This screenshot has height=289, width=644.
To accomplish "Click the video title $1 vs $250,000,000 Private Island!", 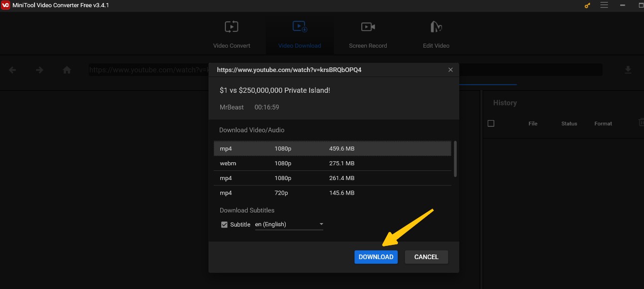I will point(275,90).
